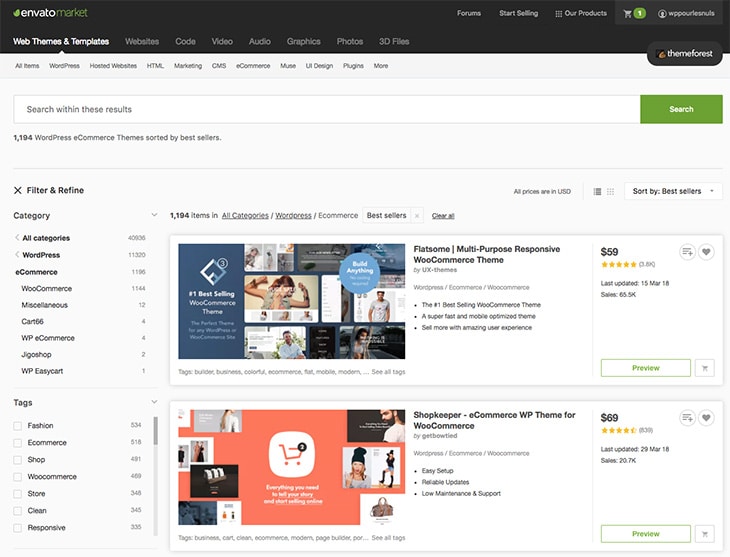
Task: Open the Photos marketplace tab
Action: 350,41
